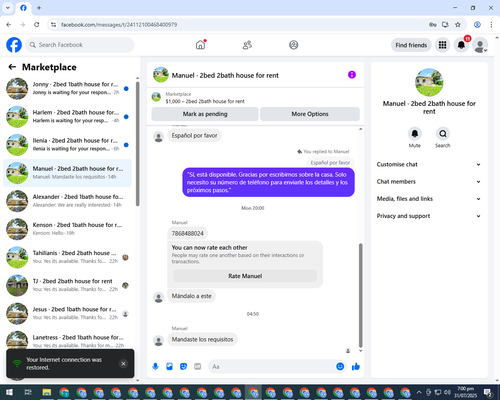500x400 pixels.
Task: Send a thumbs-up like
Action: point(356,367)
